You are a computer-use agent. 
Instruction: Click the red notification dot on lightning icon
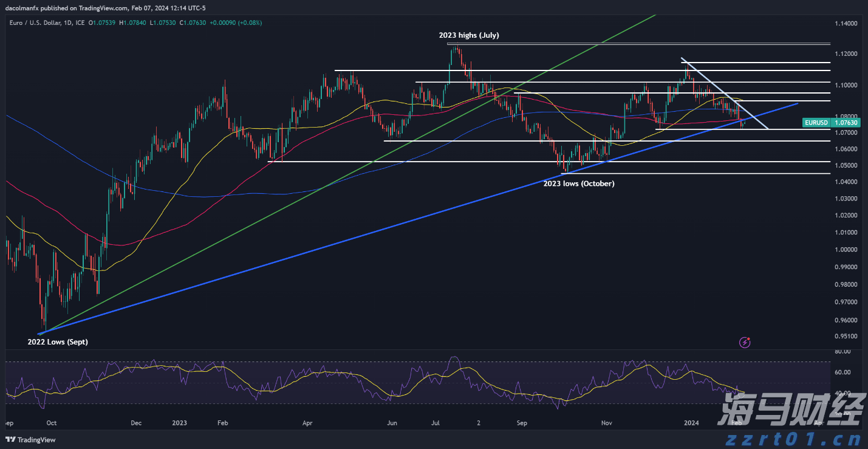(x=749, y=338)
